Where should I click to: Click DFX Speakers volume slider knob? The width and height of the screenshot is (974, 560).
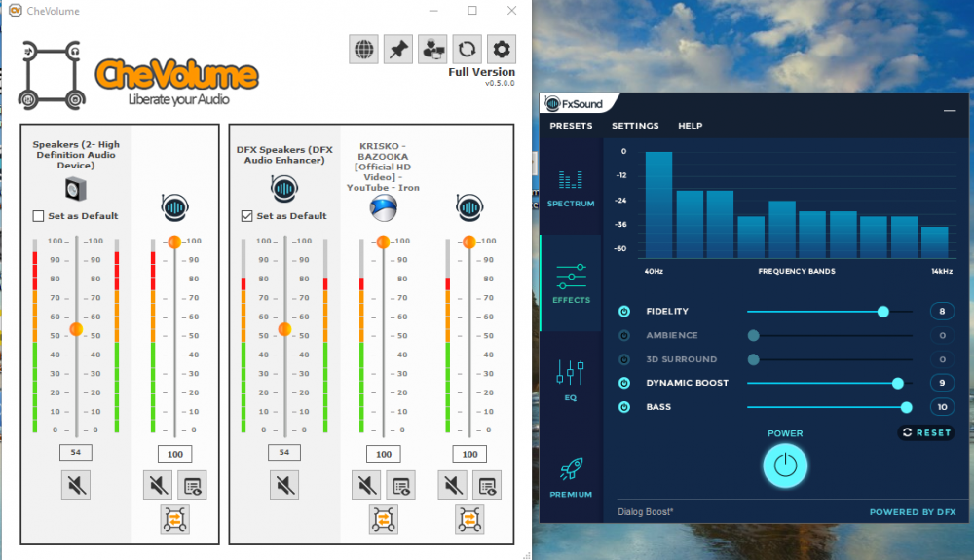tap(284, 329)
